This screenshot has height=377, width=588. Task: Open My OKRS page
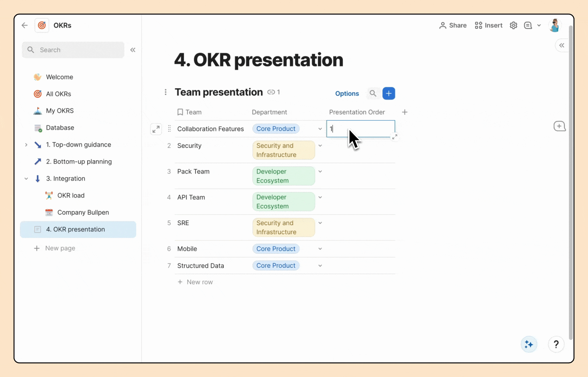coord(78,111)
